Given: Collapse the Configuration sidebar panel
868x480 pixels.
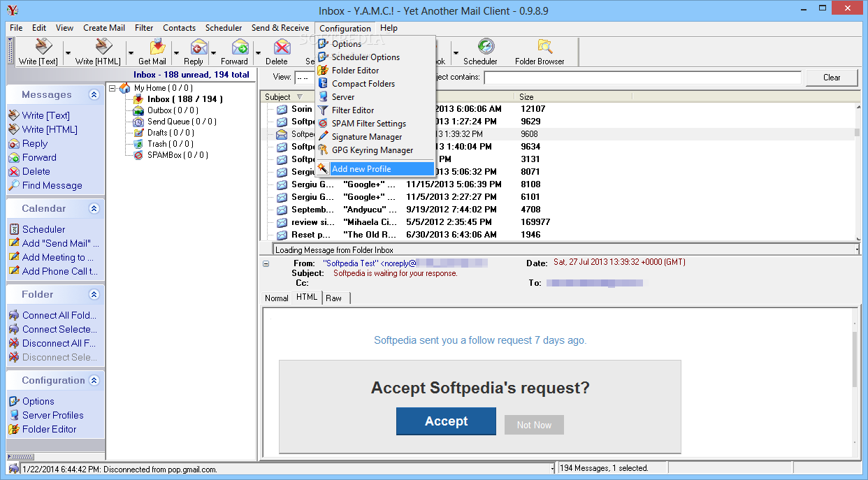Looking at the screenshot, I should [x=94, y=381].
